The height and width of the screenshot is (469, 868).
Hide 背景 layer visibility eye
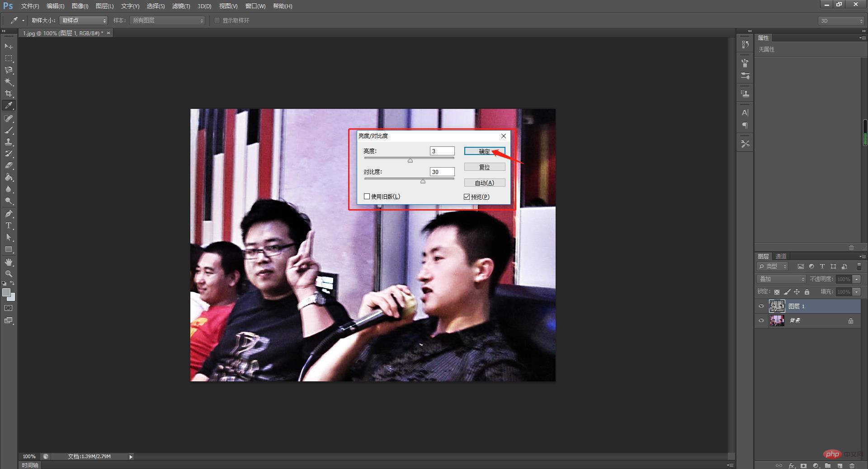pyautogui.click(x=761, y=321)
